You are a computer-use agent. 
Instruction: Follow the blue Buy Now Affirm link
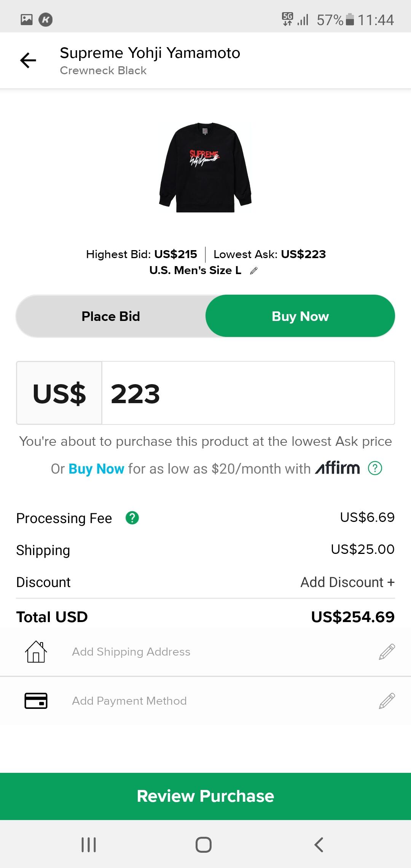(x=96, y=469)
